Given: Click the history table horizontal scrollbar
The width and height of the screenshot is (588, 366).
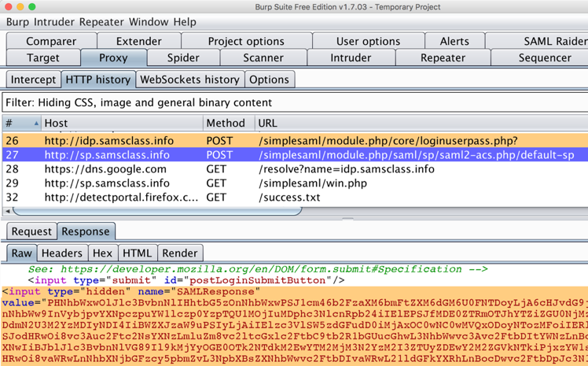Looking at the screenshot, I should tap(157, 212).
